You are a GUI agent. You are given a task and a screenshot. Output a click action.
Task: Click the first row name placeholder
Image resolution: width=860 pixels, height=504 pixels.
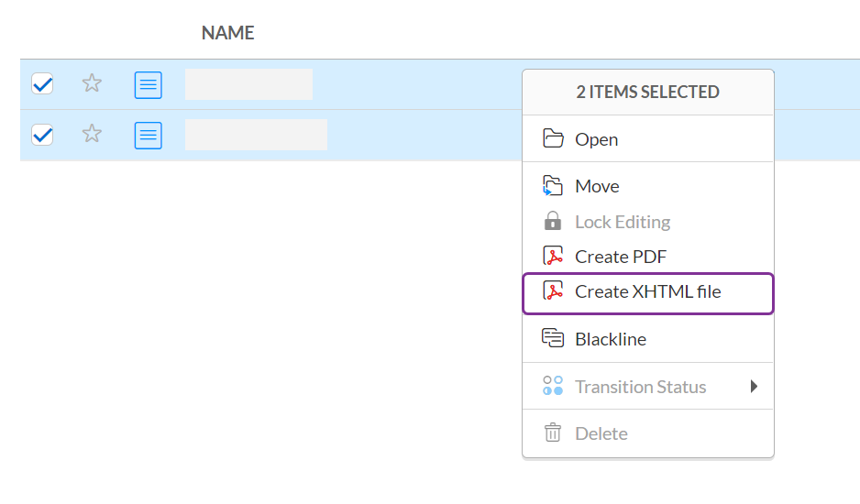pos(249,84)
